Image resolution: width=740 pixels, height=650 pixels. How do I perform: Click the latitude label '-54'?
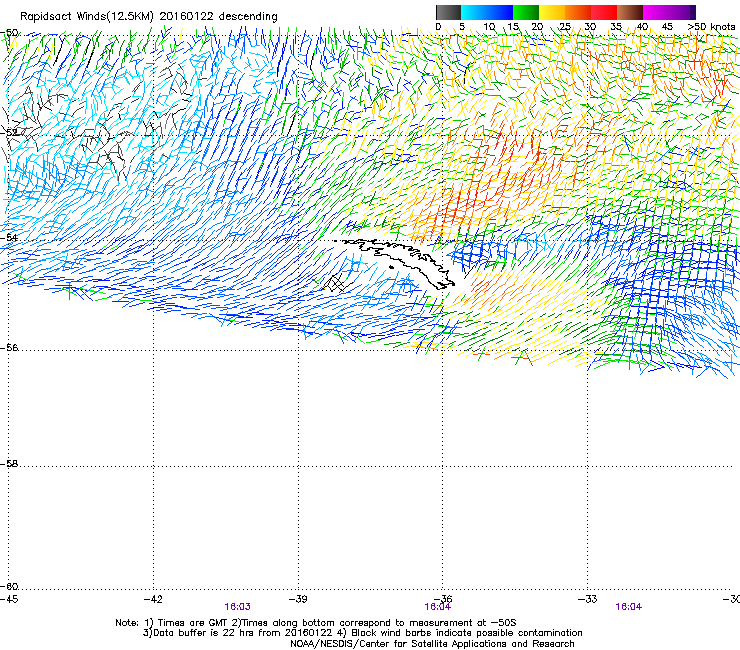(x=9, y=237)
